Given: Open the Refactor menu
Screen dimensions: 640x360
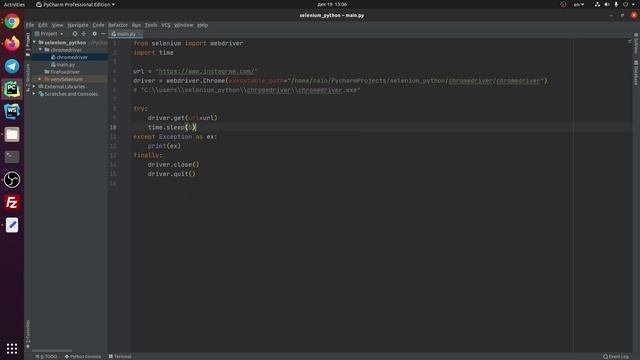Looking at the screenshot, I should (x=118, y=25).
